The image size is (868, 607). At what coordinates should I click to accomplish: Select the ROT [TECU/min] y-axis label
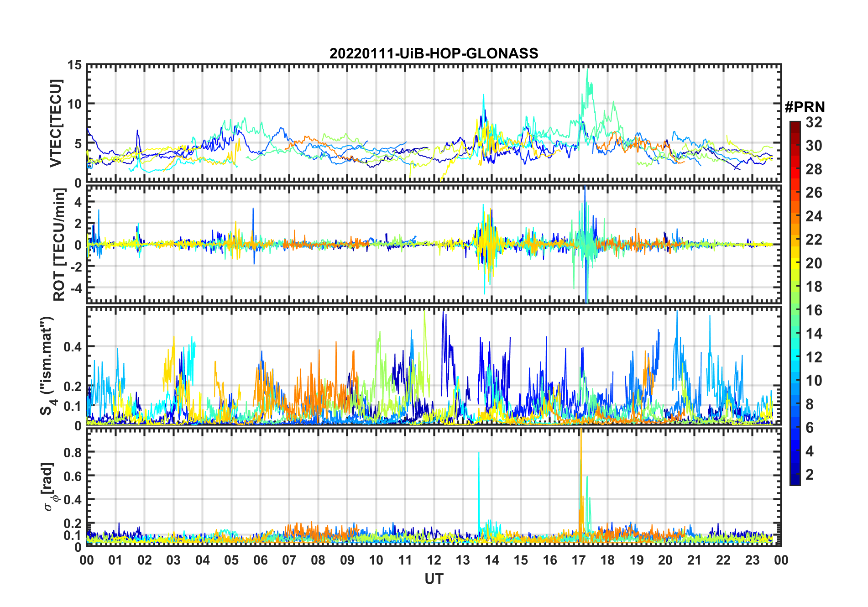point(59,245)
